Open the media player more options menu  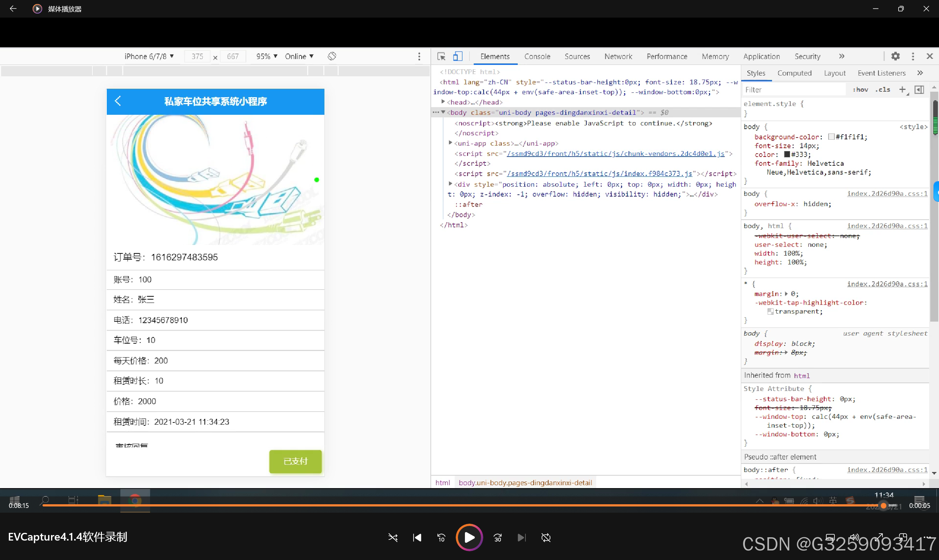tap(927, 537)
